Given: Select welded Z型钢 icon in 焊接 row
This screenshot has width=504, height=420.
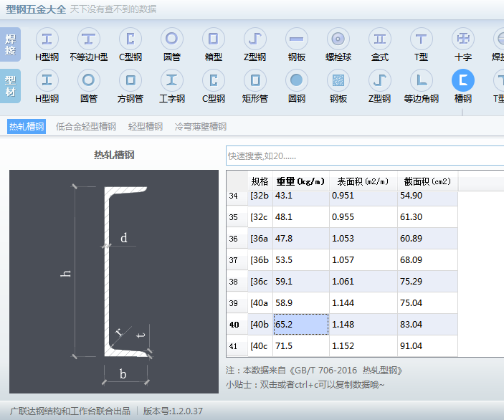Looking at the screenshot, I should [x=255, y=39].
